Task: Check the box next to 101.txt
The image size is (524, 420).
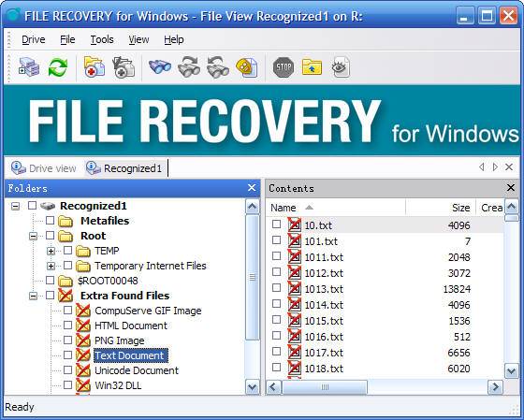Action: [276, 239]
